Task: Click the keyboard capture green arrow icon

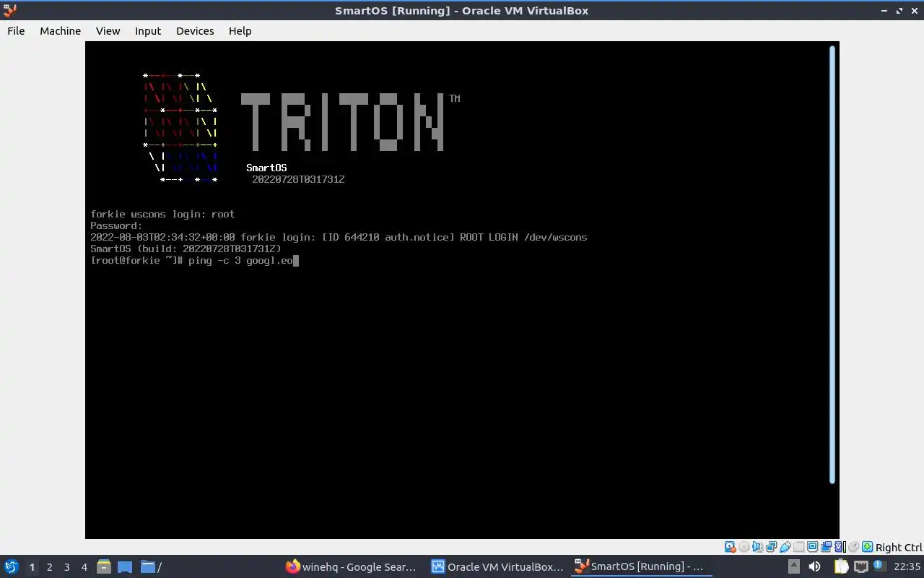Action: (x=867, y=547)
